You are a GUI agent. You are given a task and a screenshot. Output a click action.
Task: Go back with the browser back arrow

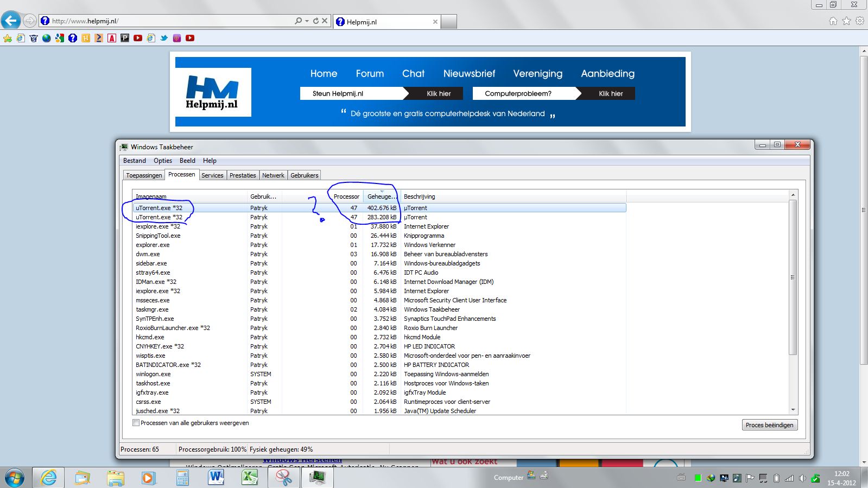coord(10,21)
